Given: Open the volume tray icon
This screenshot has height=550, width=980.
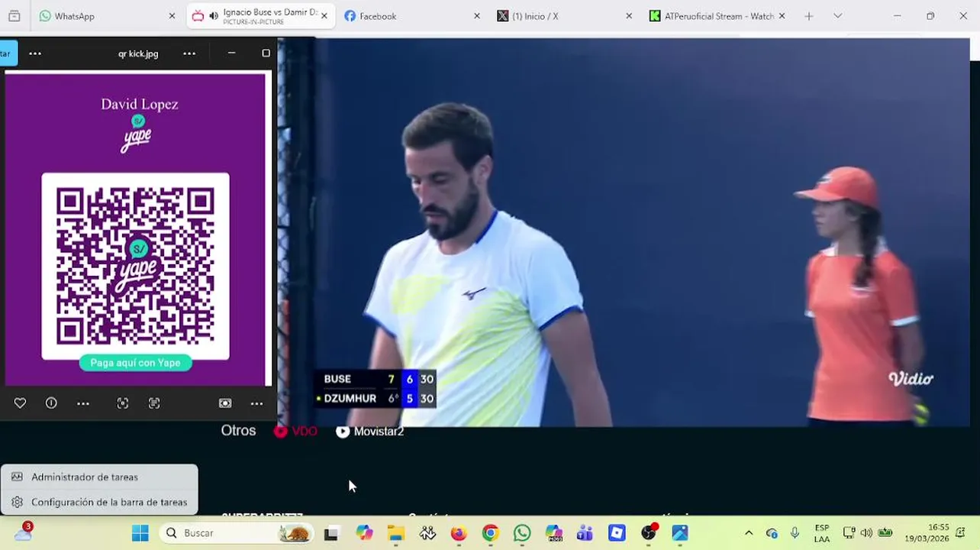Looking at the screenshot, I should (866, 533).
